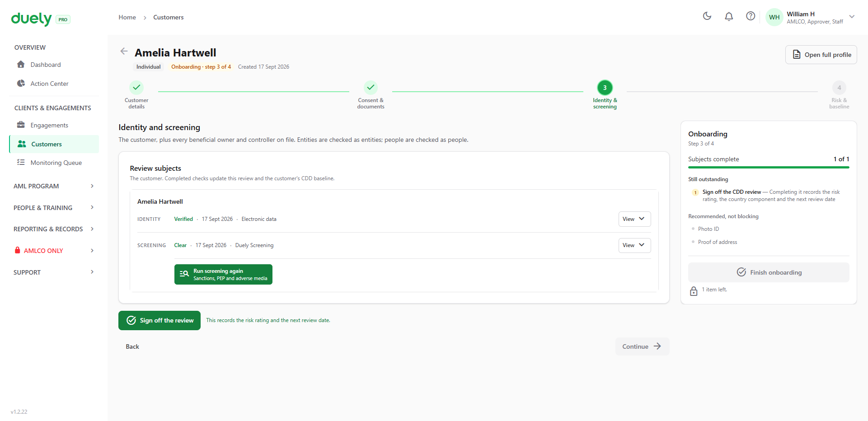Viewport: 868px width, 421px height.
Task: Click the Dashboard house icon
Action: 21,64
